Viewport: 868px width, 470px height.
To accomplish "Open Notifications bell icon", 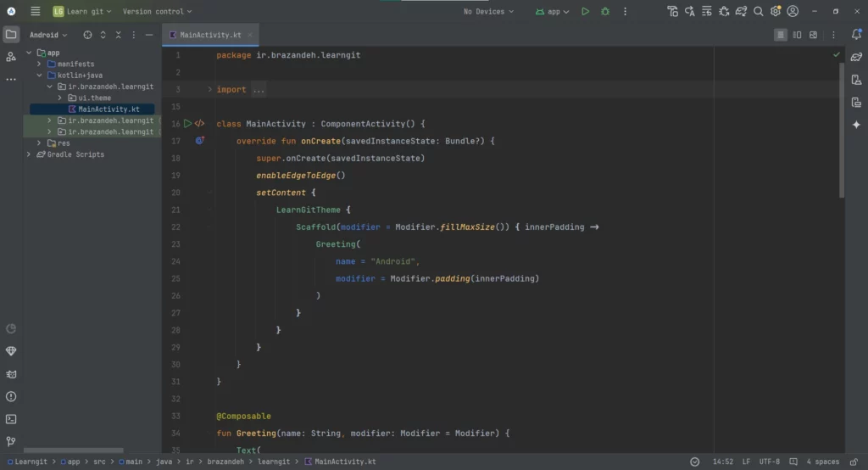I will [x=856, y=35].
